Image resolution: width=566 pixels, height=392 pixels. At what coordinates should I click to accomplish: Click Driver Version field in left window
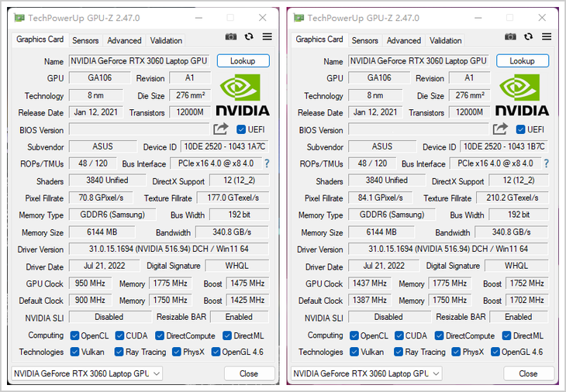coord(168,249)
